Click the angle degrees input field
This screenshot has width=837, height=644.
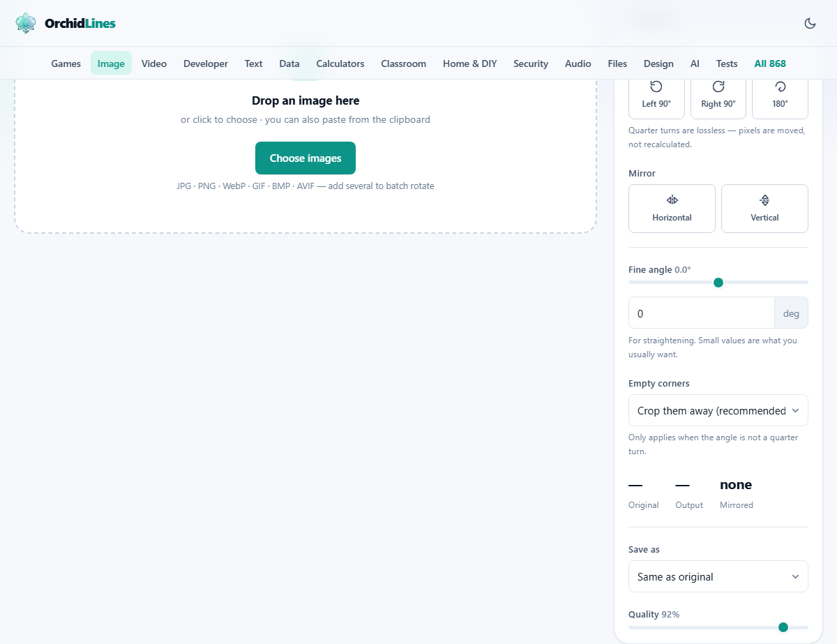pyautogui.click(x=702, y=313)
